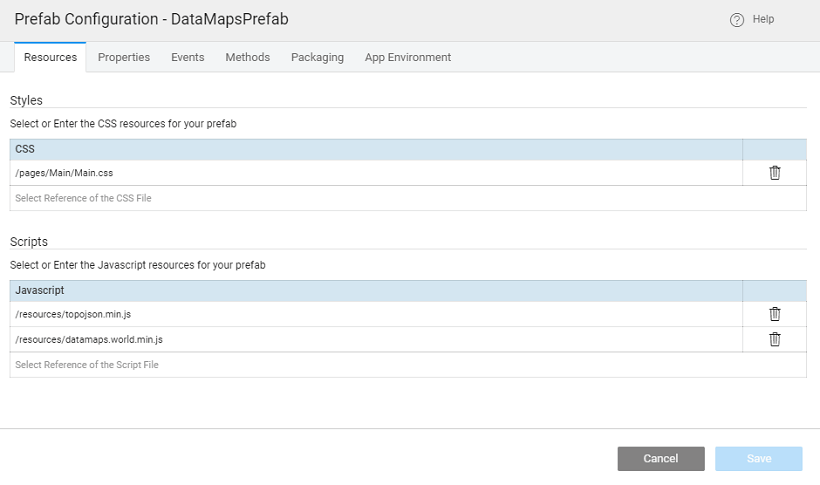
Task: Open the Events tab
Action: [187, 57]
